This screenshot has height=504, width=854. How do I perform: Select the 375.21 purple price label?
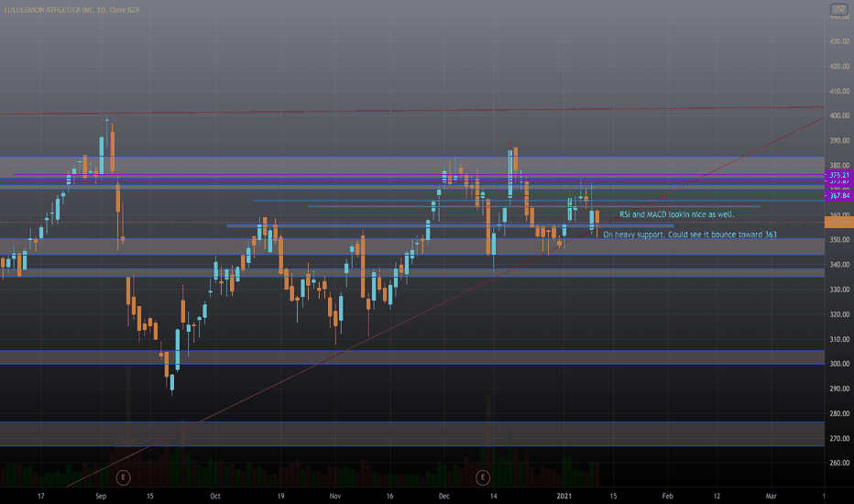click(838, 175)
